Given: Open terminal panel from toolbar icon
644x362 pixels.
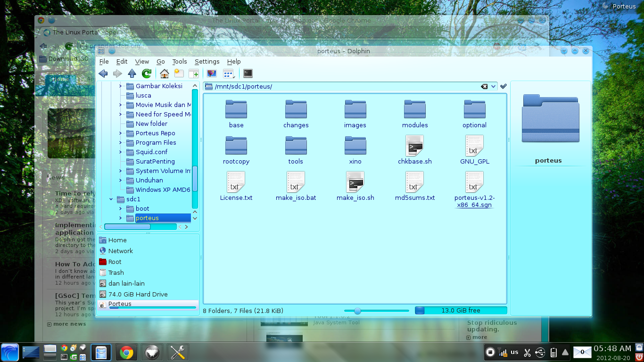Looking at the screenshot, I should click(248, 74).
